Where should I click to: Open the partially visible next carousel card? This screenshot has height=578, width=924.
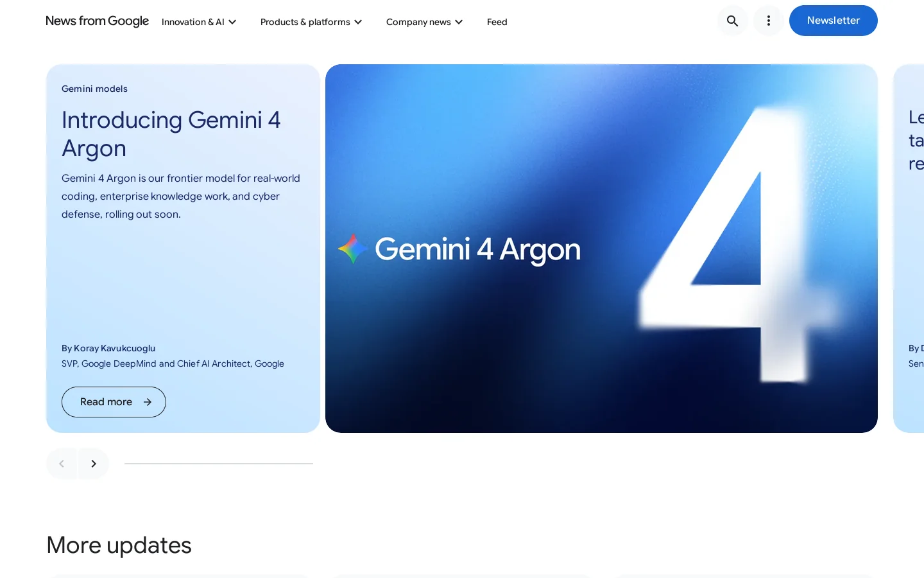tap(909, 249)
